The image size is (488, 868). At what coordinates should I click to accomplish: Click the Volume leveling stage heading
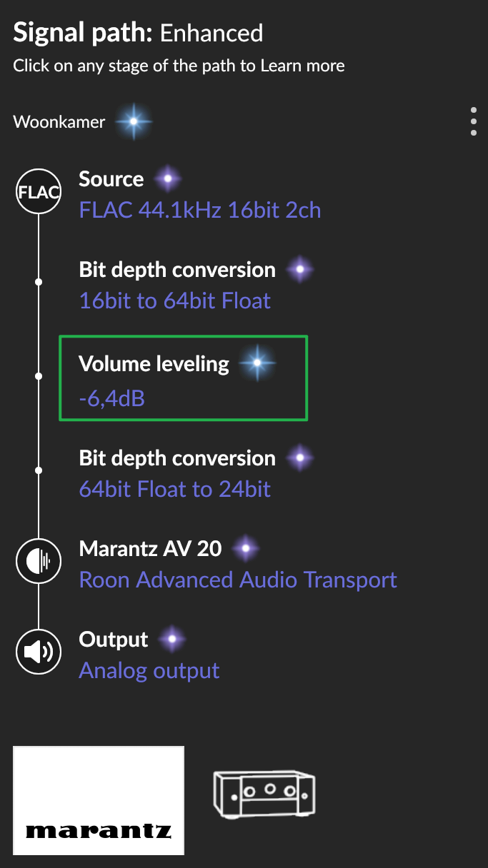click(154, 364)
